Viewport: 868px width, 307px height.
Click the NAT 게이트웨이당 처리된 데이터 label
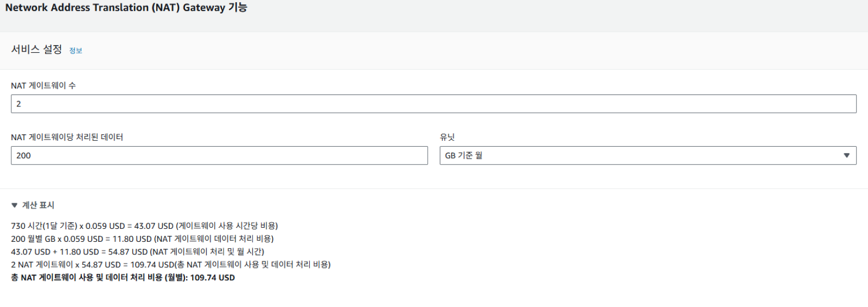tap(67, 137)
